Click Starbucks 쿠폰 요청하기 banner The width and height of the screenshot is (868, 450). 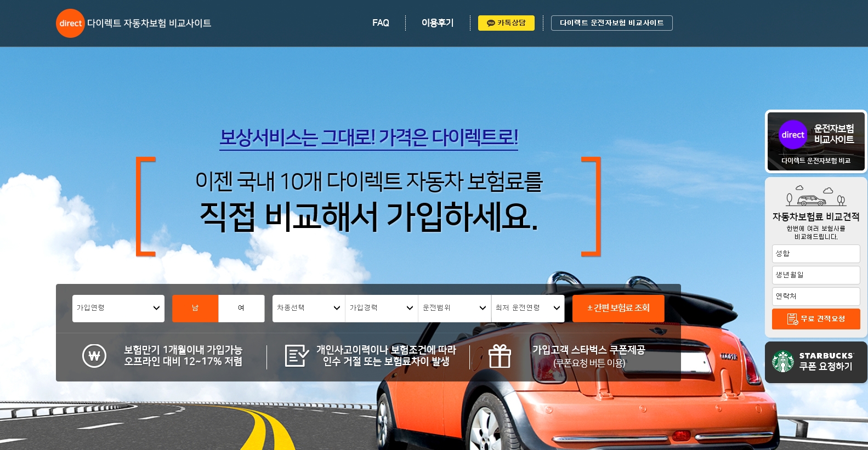point(816,362)
